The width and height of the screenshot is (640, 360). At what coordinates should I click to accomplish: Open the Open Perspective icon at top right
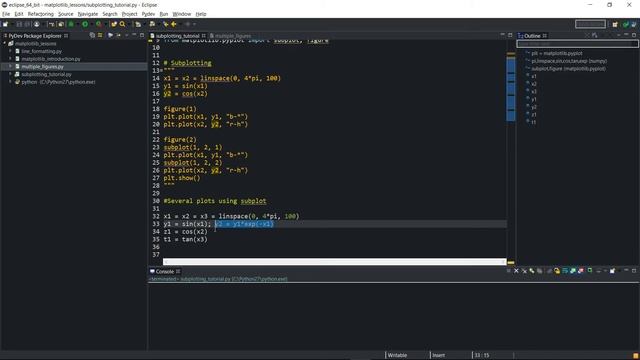click(x=615, y=24)
